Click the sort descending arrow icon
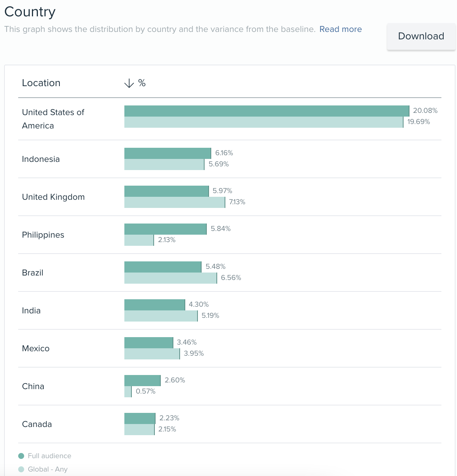Viewport: 457px width, 476px height. 129,83
